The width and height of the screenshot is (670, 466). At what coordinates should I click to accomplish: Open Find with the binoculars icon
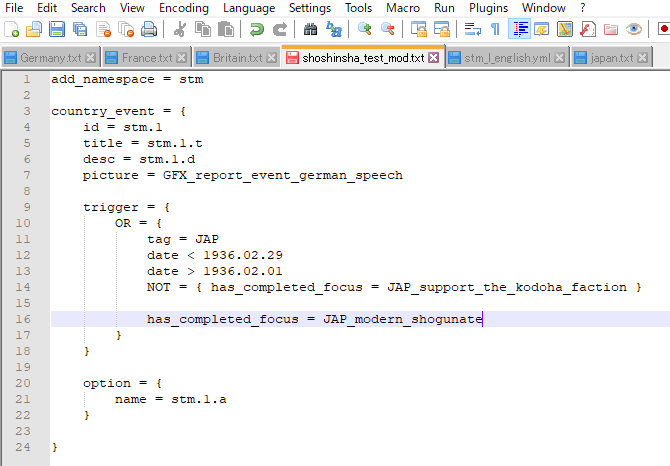(x=310, y=29)
